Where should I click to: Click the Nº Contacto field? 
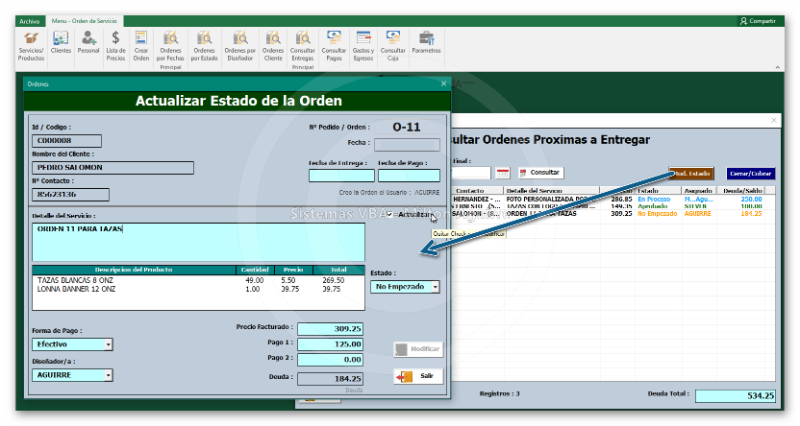pyautogui.click(x=71, y=194)
